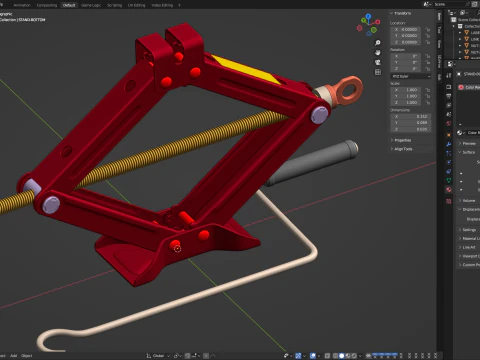Click the Scene name field

(x=448, y=4)
